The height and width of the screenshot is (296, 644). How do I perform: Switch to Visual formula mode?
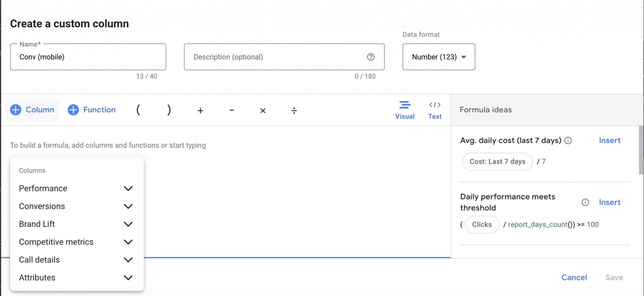(405, 110)
